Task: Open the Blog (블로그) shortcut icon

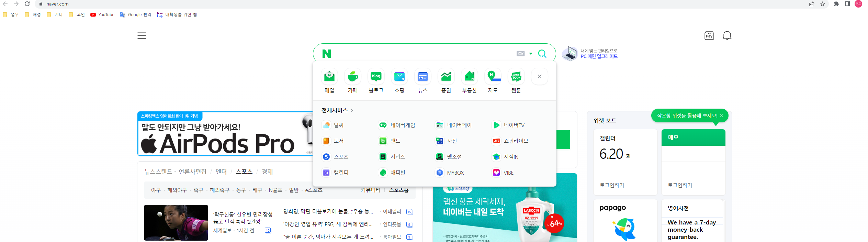Action: pos(376,77)
